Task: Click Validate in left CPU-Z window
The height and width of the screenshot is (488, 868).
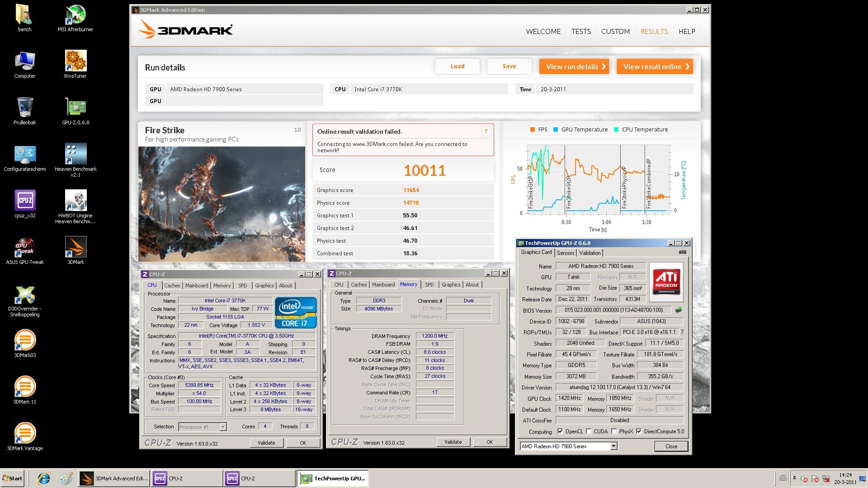Action: click(266, 443)
